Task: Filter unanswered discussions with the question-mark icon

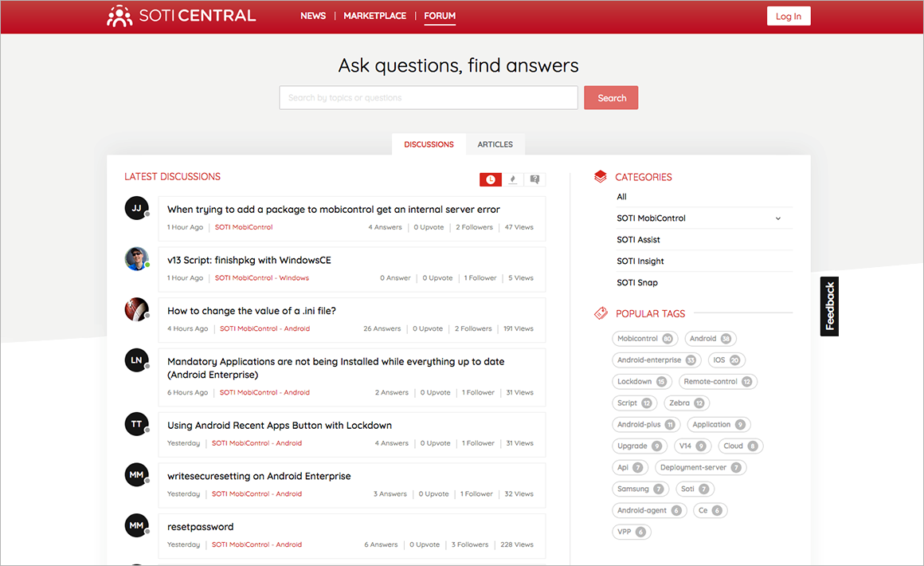Action: pos(534,179)
